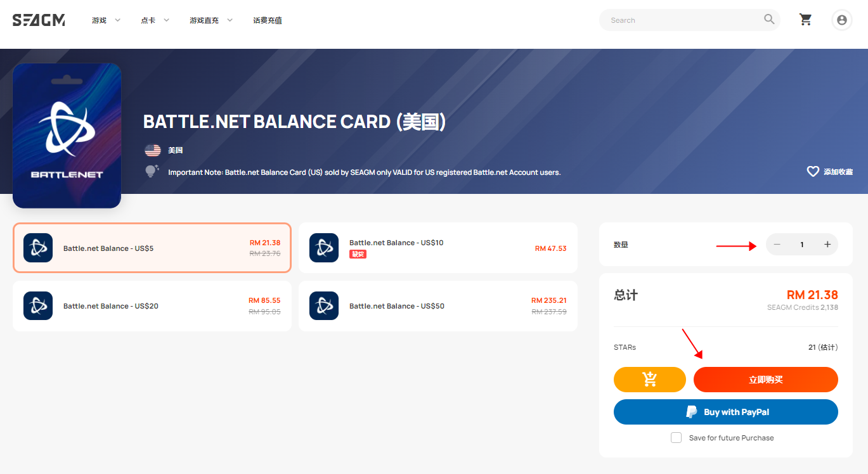Click the 缺货 out-of-stock badge

pos(358,254)
